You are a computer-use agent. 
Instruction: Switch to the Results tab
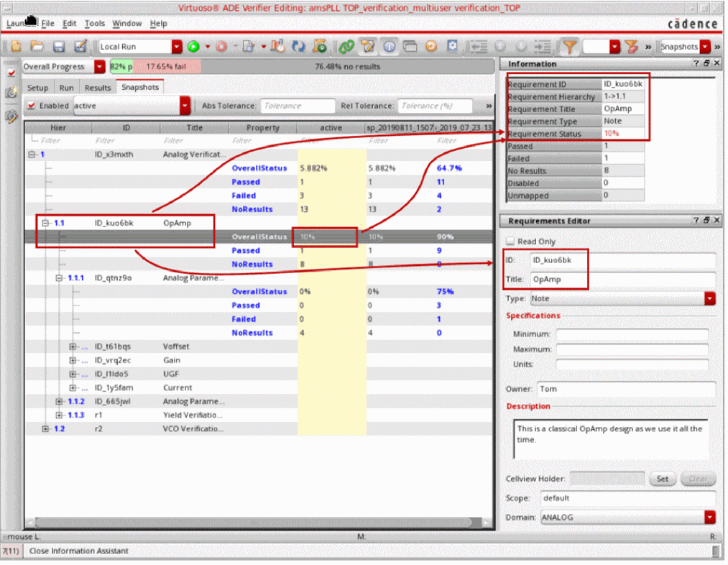point(97,88)
